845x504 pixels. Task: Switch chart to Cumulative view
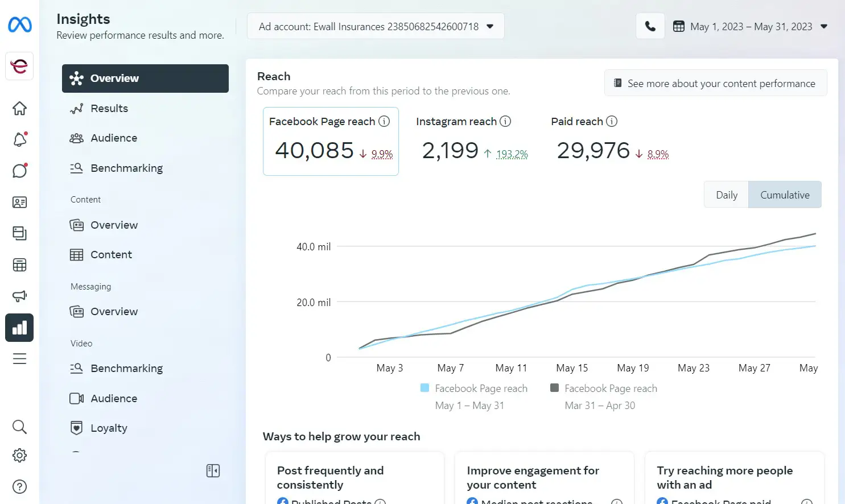tap(784, 195)
